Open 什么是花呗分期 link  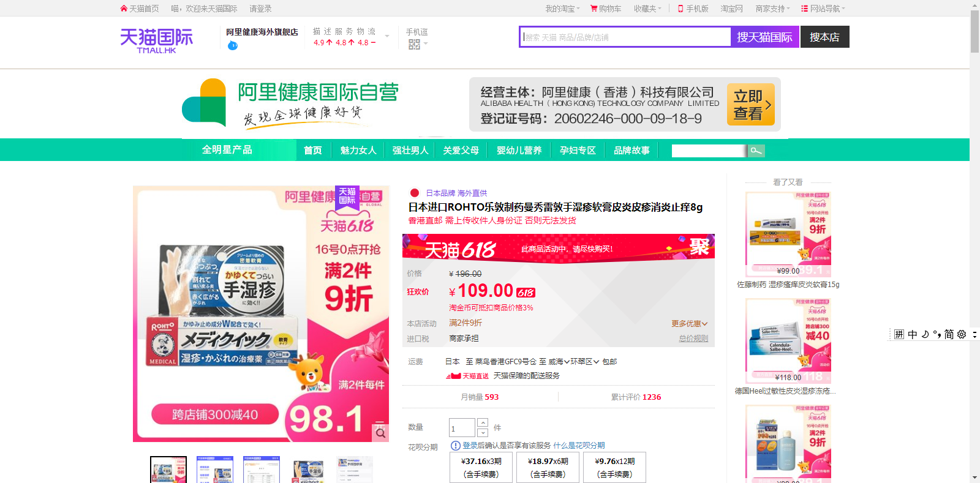tap(579, 446)
